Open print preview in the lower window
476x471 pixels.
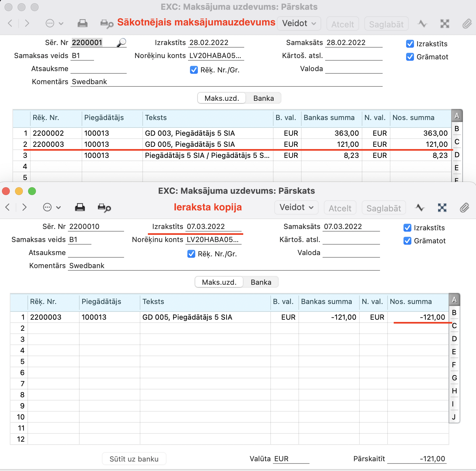pos(104,208)
